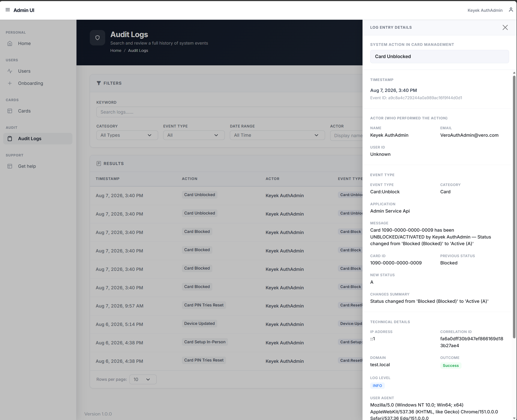Screen dimensions: 517x420
Task: Click the Admin UI title
Action: 24,10
